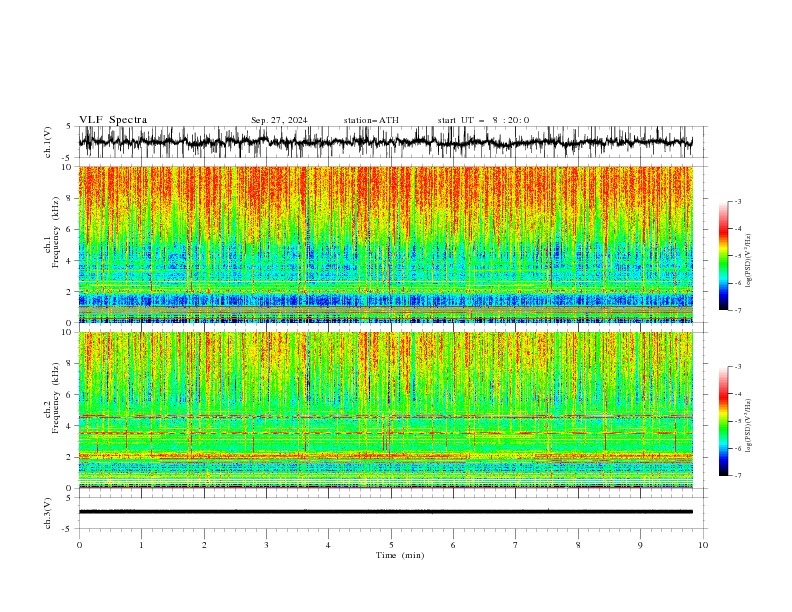The image size is (792, 612).
Task: Click the ch.3 flat black waveform trace
Action: (x=386, y=512)
